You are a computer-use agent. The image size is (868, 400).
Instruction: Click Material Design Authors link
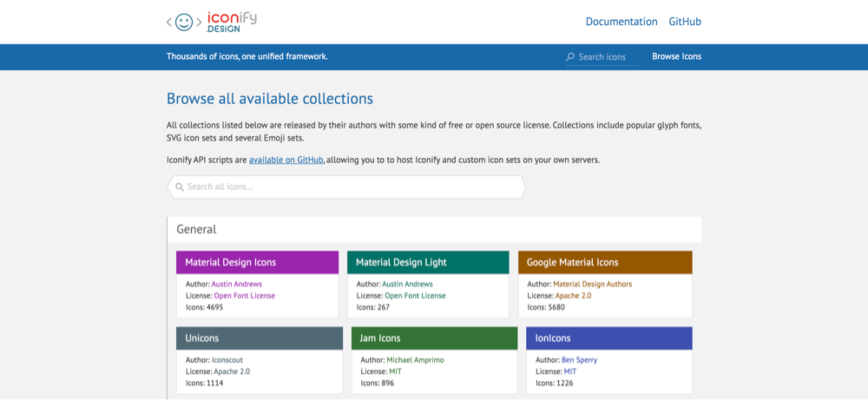(592, 285)
